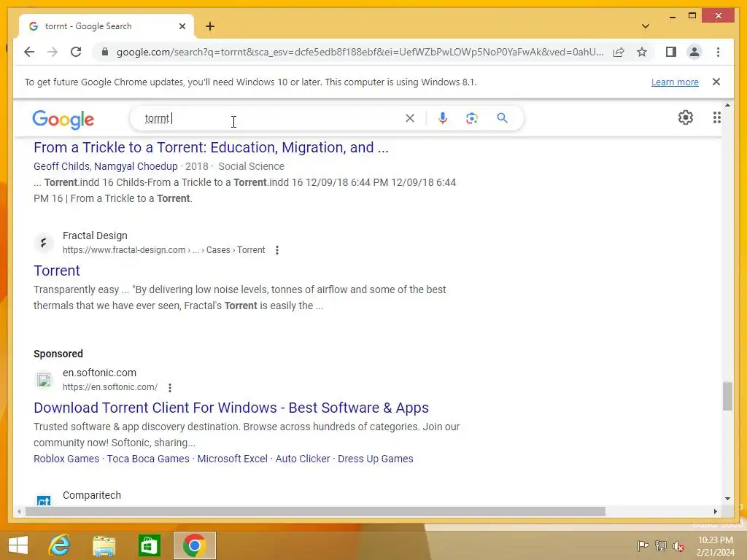Click the horizontal scrollbar left arrow

(x=18, y=511)
